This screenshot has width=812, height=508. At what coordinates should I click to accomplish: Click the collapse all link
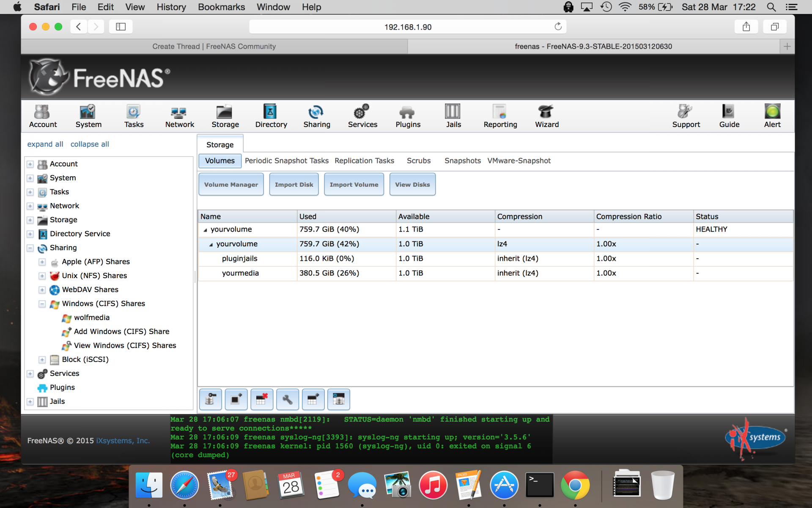[90, 144]
